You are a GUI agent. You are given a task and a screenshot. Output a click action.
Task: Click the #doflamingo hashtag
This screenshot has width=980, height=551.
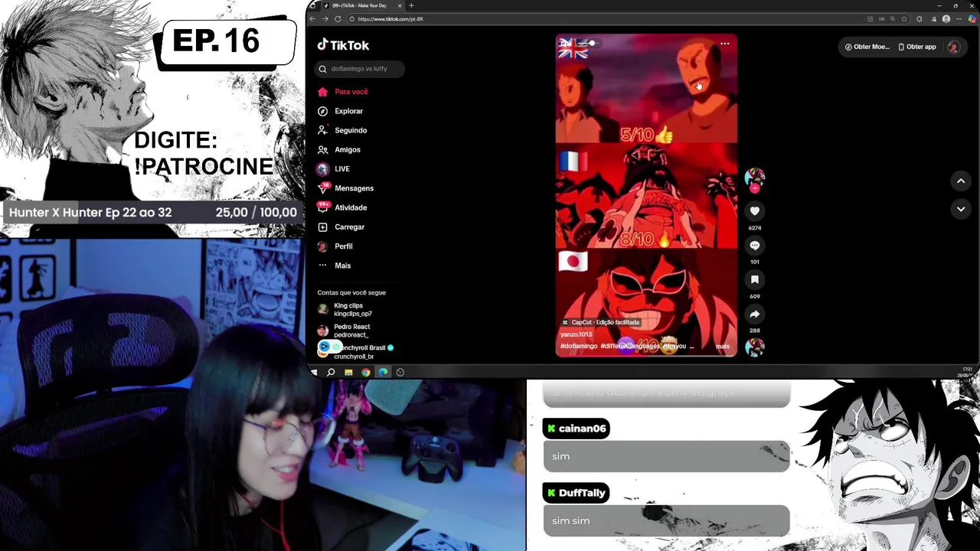(x=579, y=346)
